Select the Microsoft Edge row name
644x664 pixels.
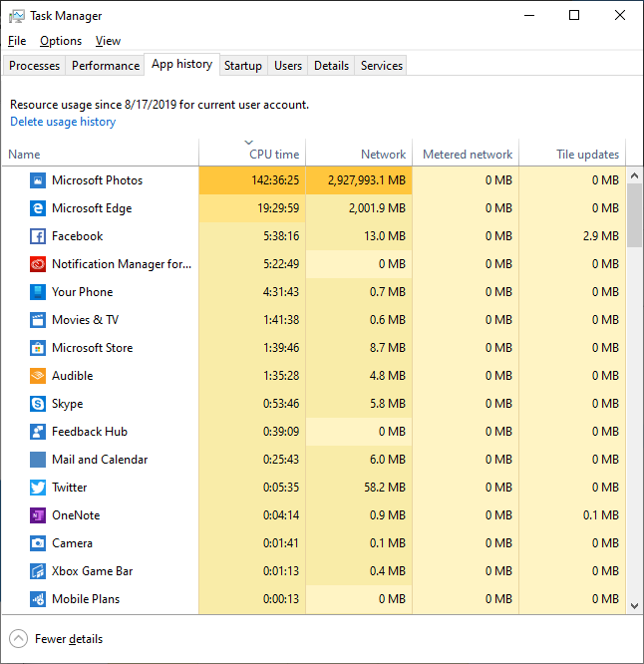92,208
